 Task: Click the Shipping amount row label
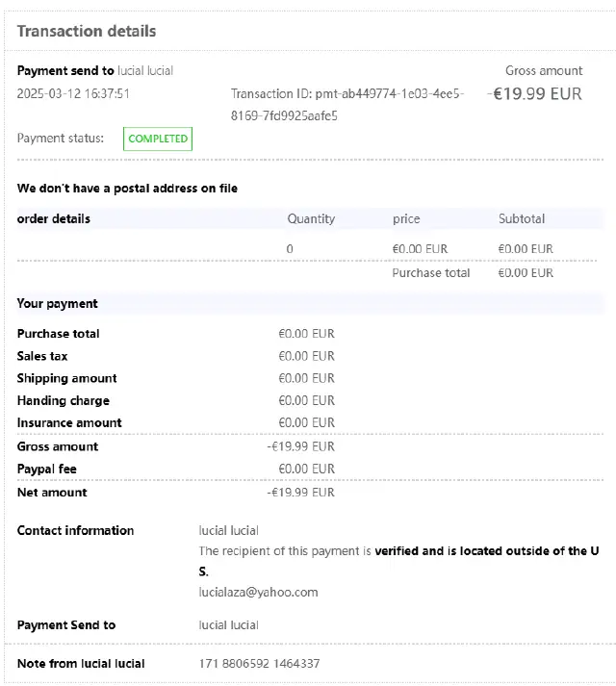(x=67, y=378)
